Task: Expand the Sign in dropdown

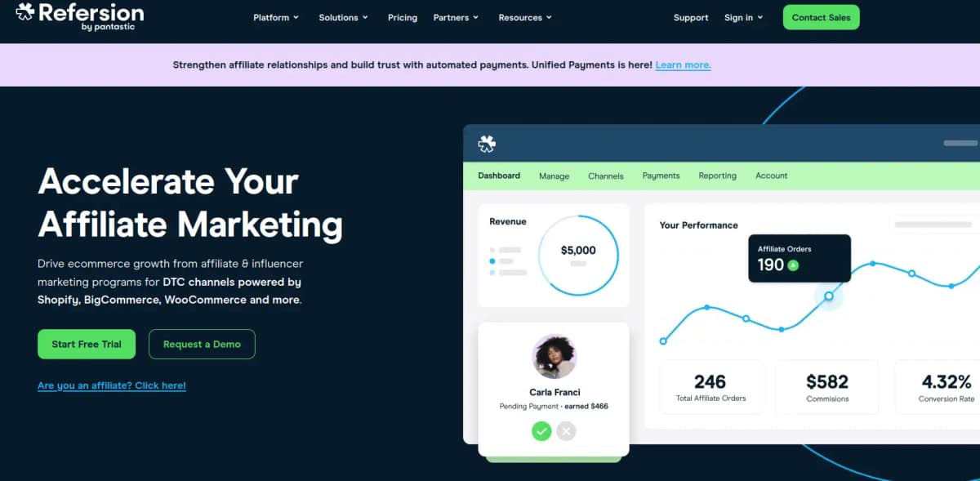Action: click(x=743, y=17)
